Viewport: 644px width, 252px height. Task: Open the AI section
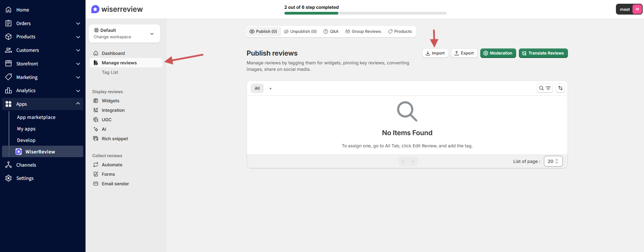pyautogui.click(x=104, y=129)
